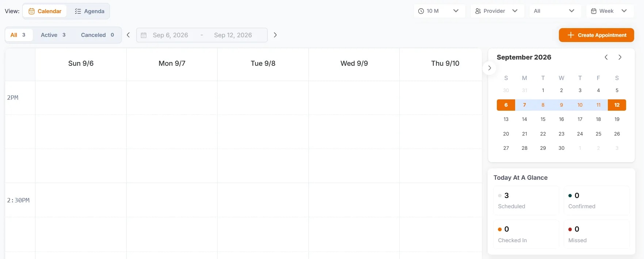Select September 15 in mini calendar
The height and width of the screenshot is (259, 644).
click(543, 119)
